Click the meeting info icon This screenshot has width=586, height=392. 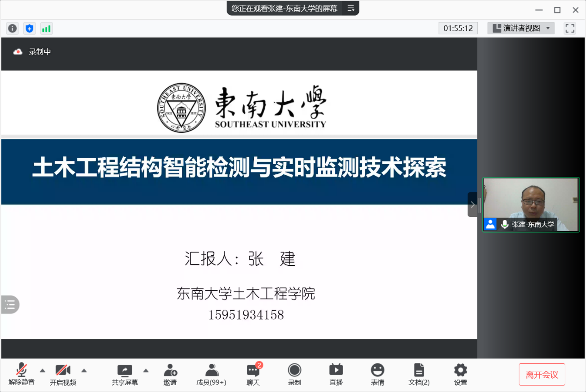(12, 29)
